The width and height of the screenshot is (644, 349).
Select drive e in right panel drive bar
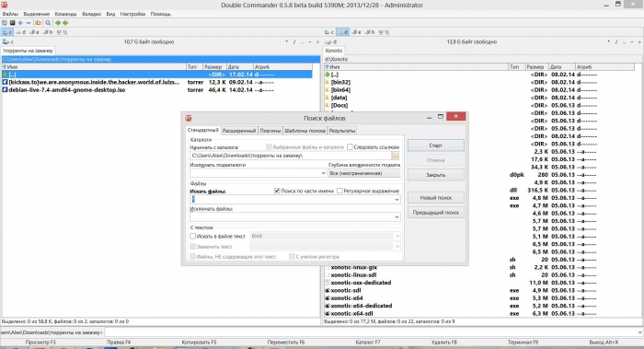[356, 32]
